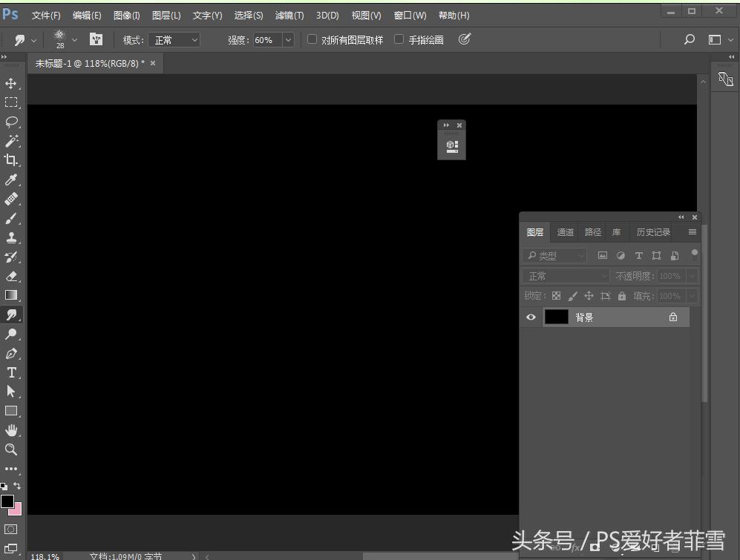740x560 pixels.
Task: Select the Zoom tool
Action: click(10, 449)
